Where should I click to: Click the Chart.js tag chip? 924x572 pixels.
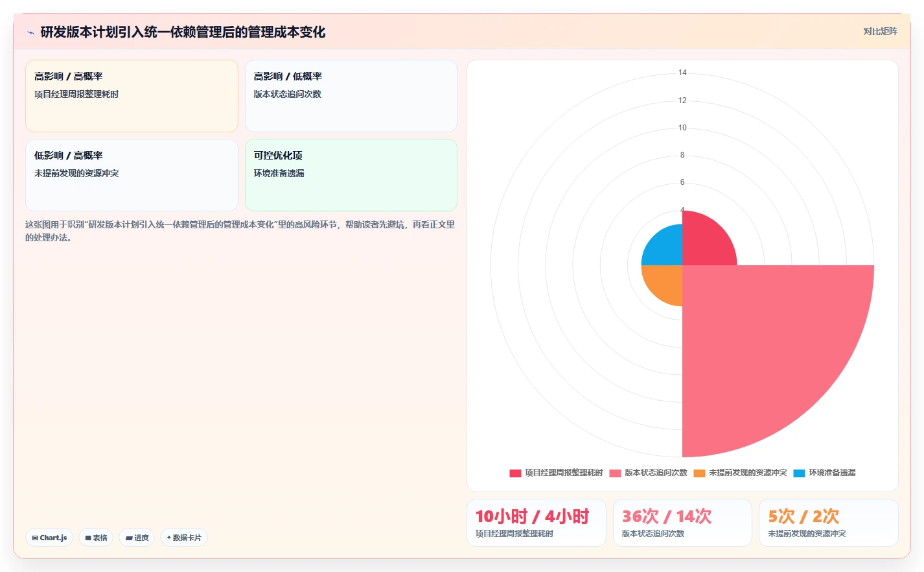pyautogui.click(x=49, y=538)
